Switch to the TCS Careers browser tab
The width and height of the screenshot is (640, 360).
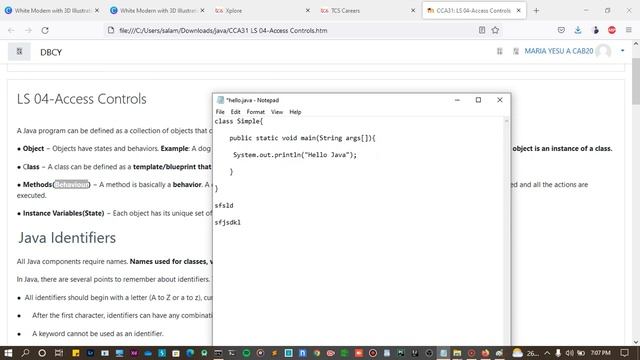click(x=367, y=11)
